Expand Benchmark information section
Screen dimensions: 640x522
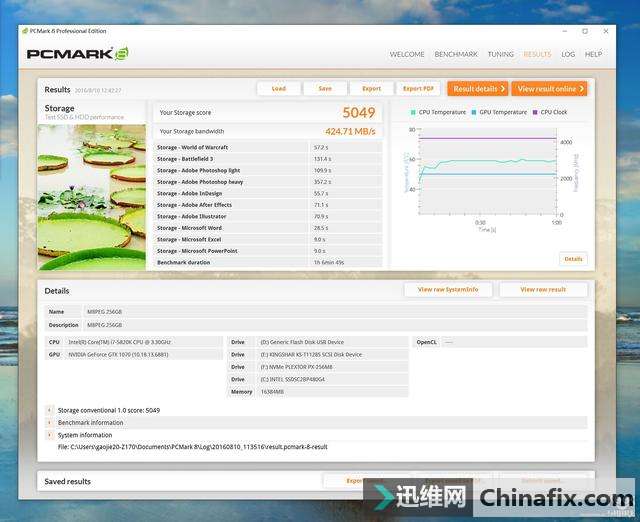pos(50,422)
